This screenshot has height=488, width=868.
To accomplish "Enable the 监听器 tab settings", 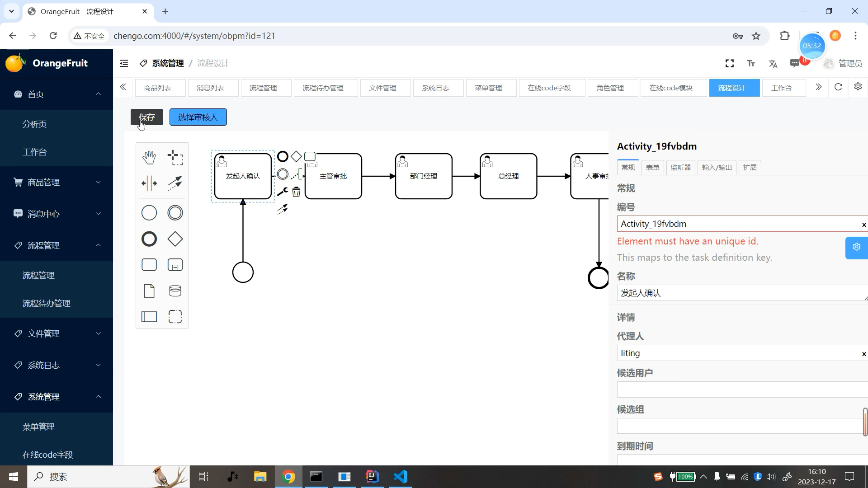I will tap(681, 168).
